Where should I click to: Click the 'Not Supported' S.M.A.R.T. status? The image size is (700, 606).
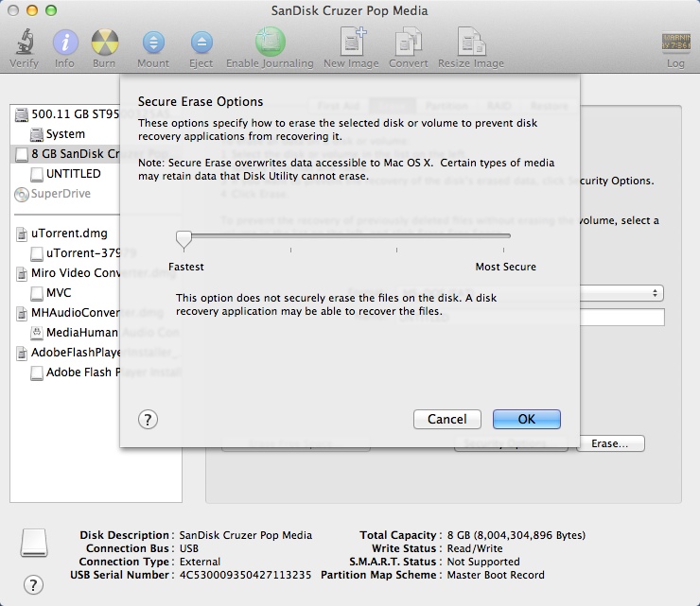click(483, 562)
